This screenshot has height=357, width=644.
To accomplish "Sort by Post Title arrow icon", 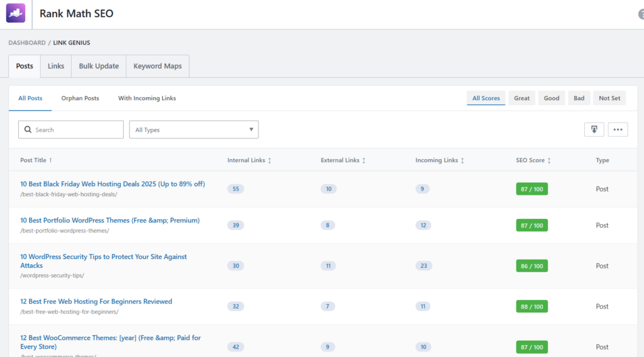I will click(x=50, y=160).
